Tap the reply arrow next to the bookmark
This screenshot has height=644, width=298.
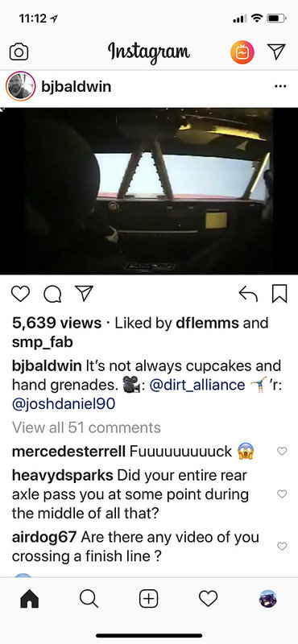248,294
